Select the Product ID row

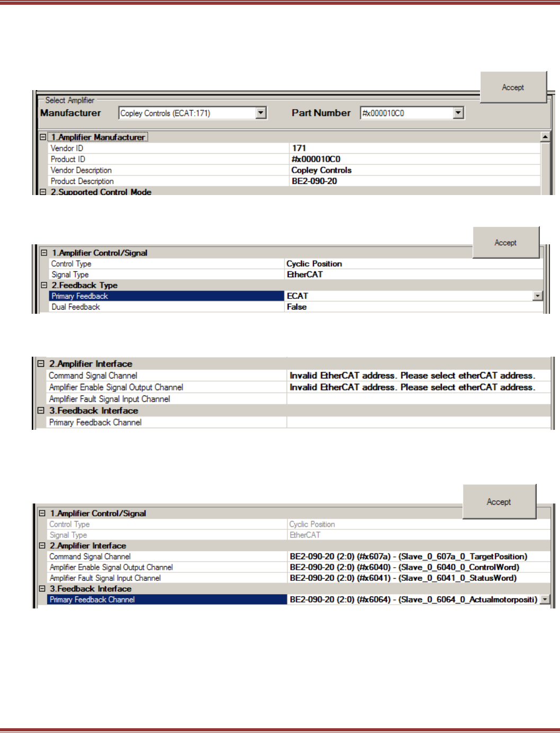pyautogui.click(x=294, y=159)
